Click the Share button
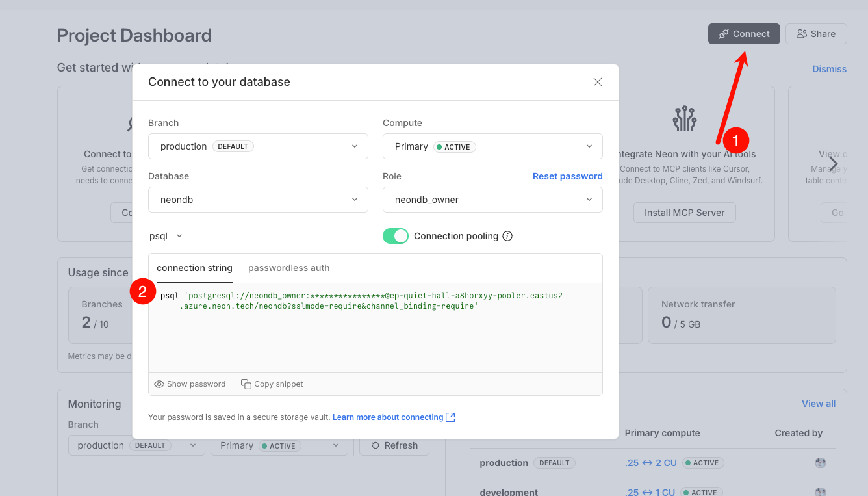868x496 pixels. coord(816,34)
